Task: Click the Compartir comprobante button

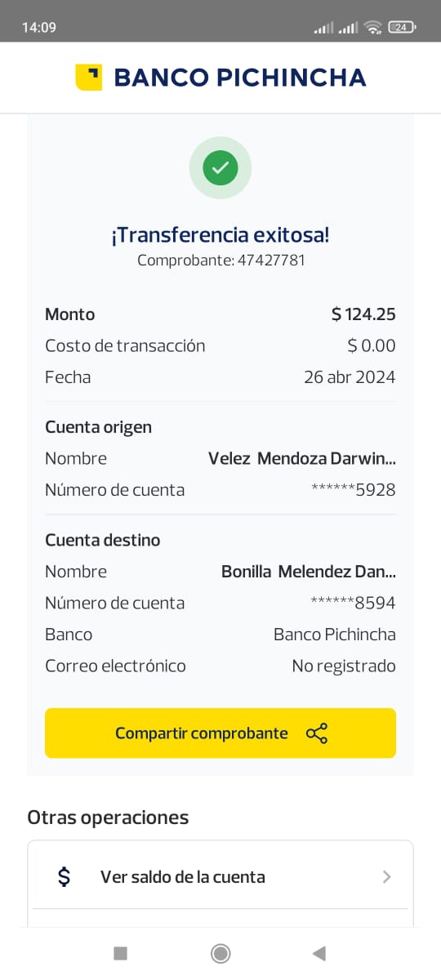Action: click(220, 733)
